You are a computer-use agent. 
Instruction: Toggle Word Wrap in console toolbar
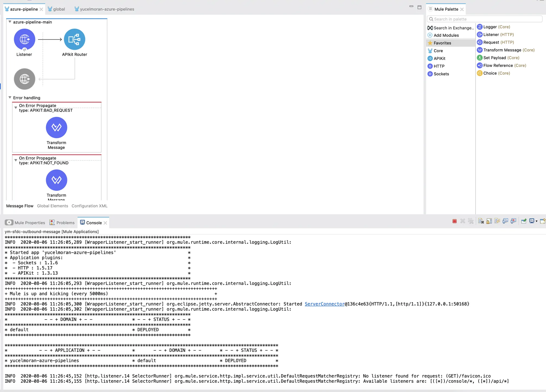[497, 221]
